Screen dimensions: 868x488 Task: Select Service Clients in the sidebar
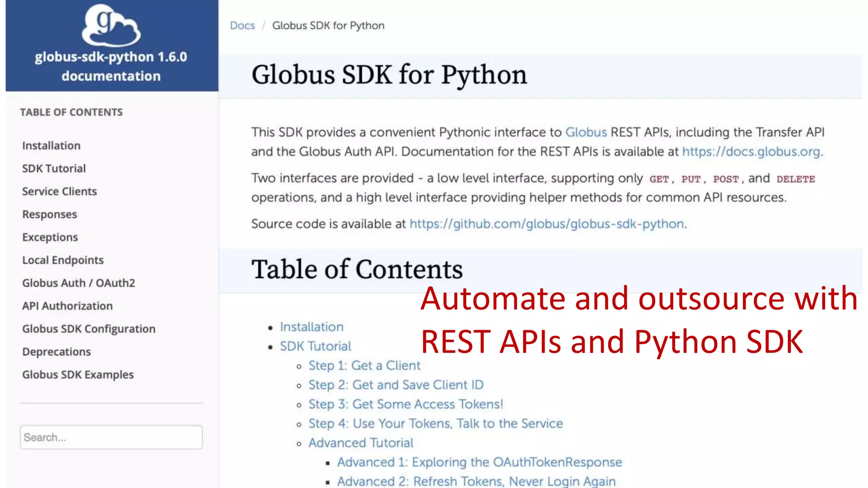(59, 191)
